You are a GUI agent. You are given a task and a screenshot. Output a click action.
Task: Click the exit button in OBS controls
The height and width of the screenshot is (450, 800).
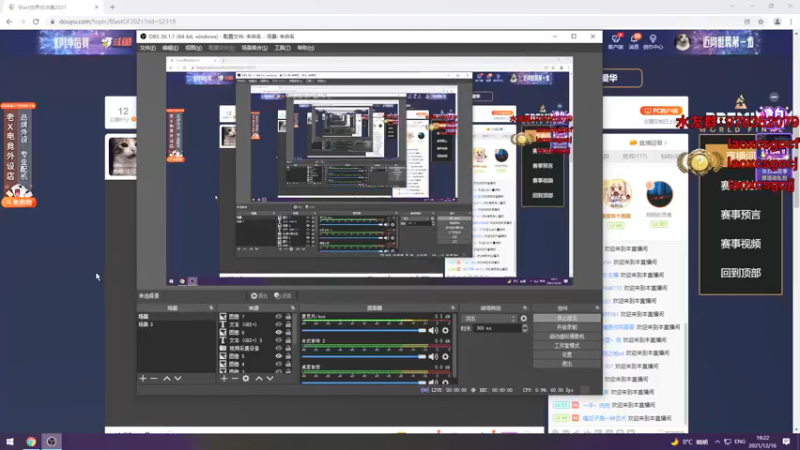point(566,364)
